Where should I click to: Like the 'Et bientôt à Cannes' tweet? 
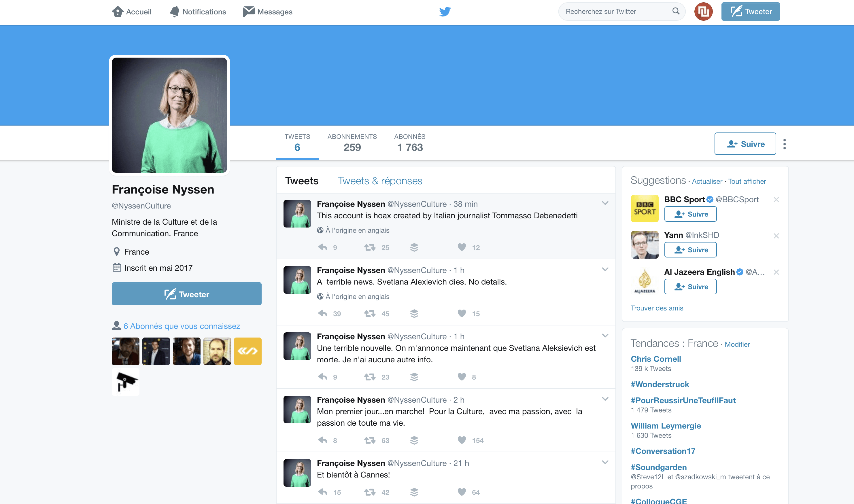(x=462, y=492)
